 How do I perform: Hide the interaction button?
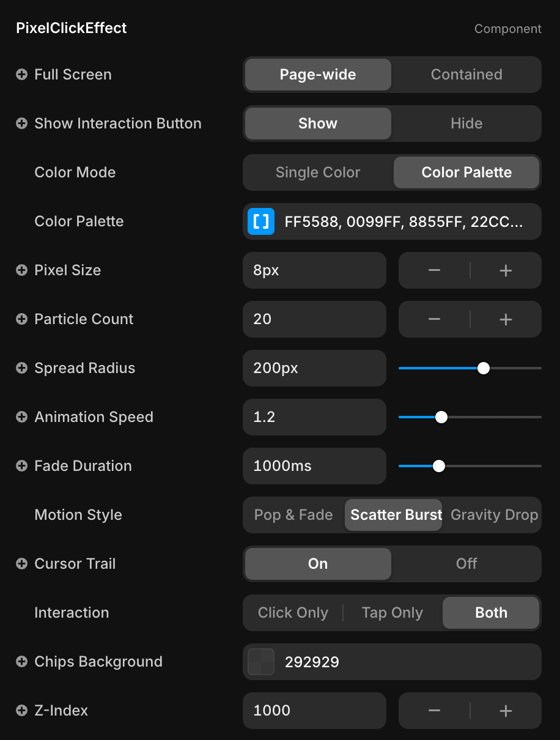tap(466, 124)
